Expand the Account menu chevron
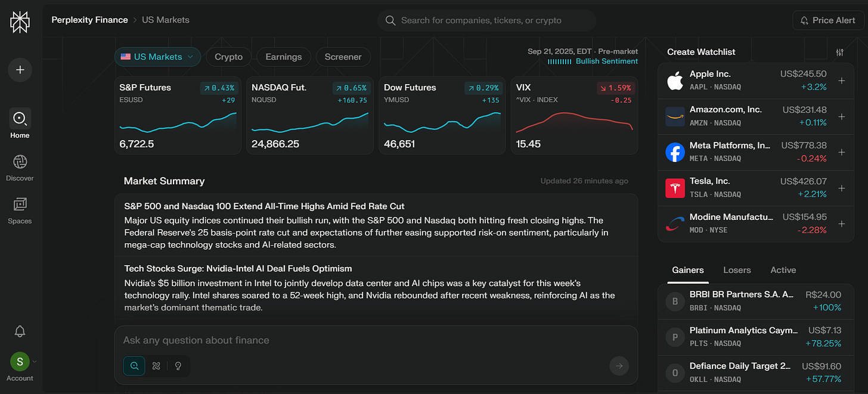868x394 pixels. 35,361
